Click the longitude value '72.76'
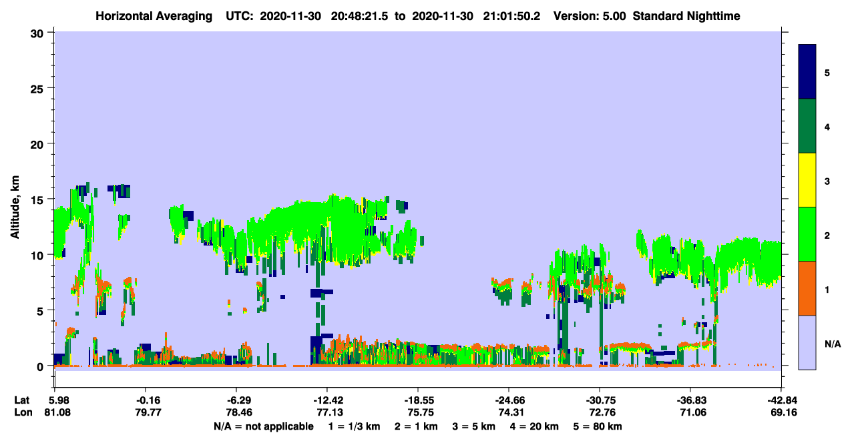Image resolution: width=868 pixels, height=445 pixels. click(603, 412)
